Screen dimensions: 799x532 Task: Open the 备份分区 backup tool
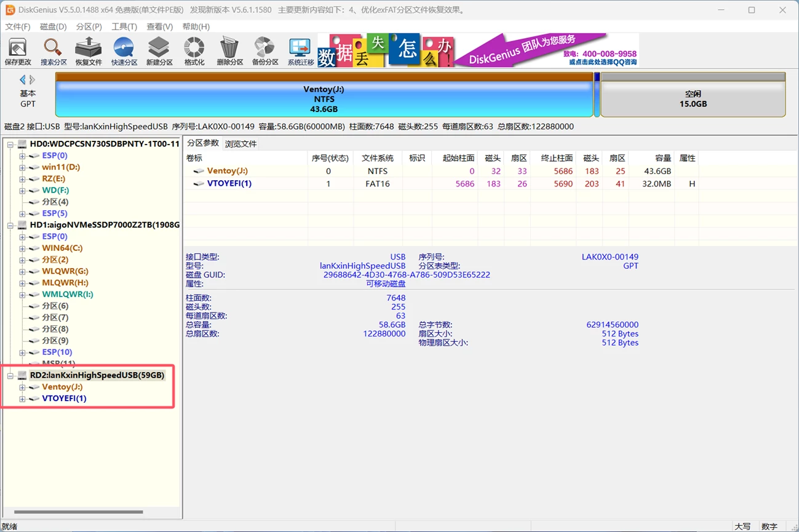click(265, 52)
